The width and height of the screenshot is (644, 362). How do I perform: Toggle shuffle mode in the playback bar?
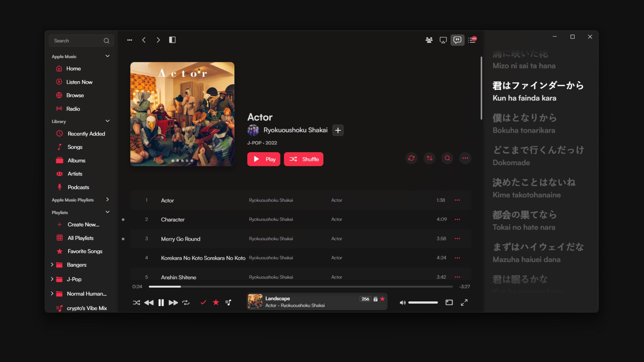(x=137, y=302)
